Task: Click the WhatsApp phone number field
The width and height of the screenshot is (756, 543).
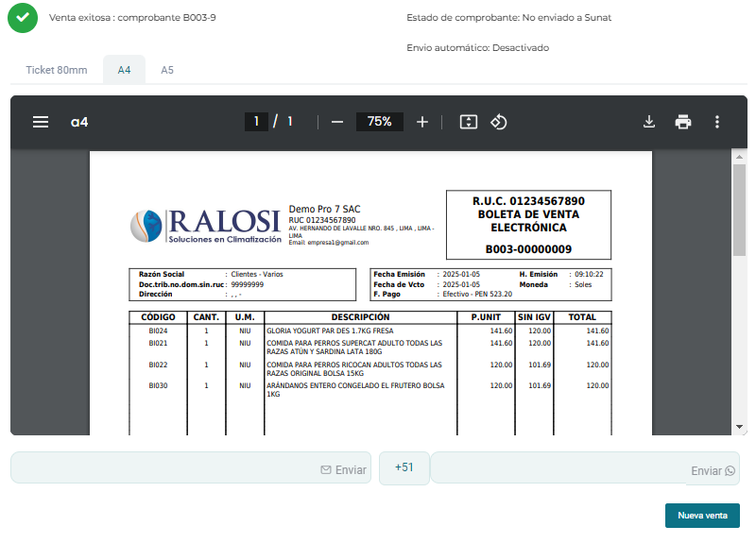Action: point(558,468)
